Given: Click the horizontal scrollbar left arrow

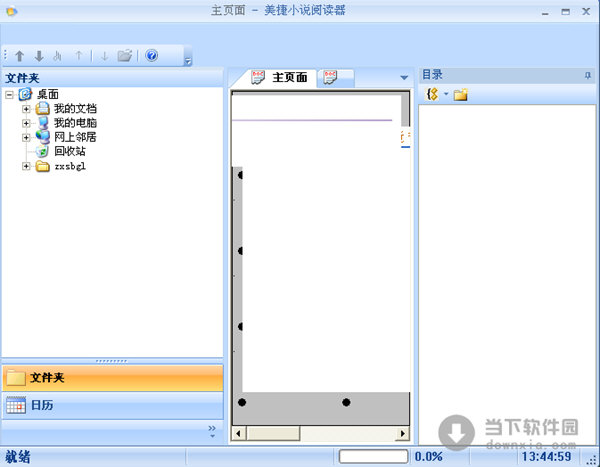Looking at the screenshot, I should [239, 434].
